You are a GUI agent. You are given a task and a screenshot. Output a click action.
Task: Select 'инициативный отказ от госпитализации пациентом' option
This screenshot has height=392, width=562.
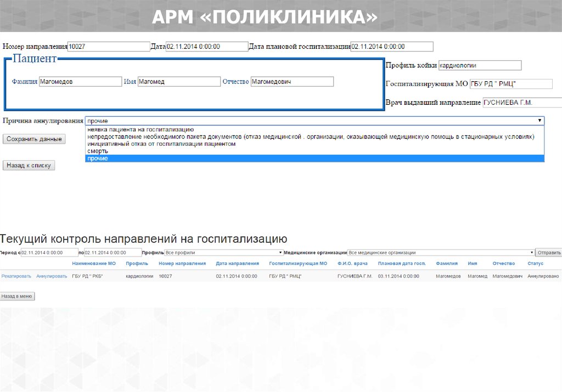pos(161,144)
